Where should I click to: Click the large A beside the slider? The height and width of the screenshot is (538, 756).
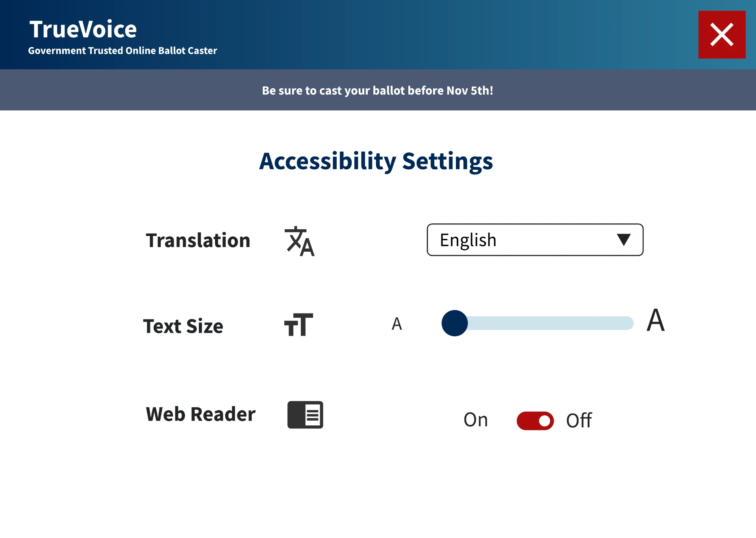656,320
